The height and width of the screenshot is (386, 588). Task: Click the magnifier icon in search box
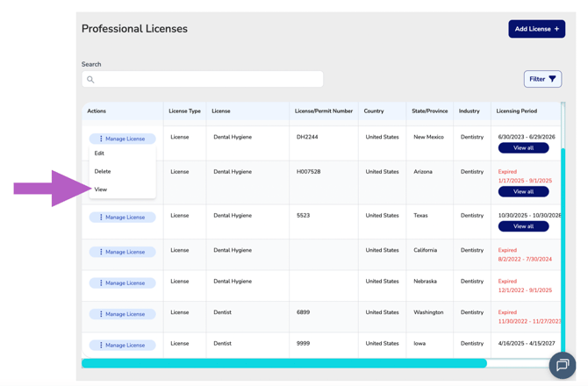(x=90, y=80)
